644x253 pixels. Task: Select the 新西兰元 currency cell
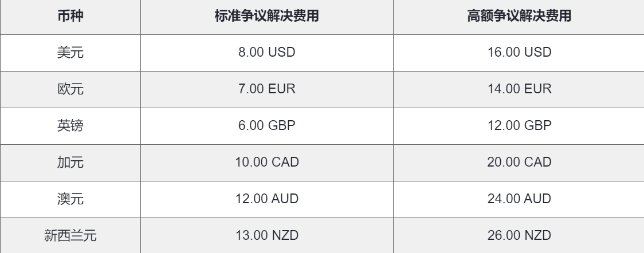[x=70, y=235]
